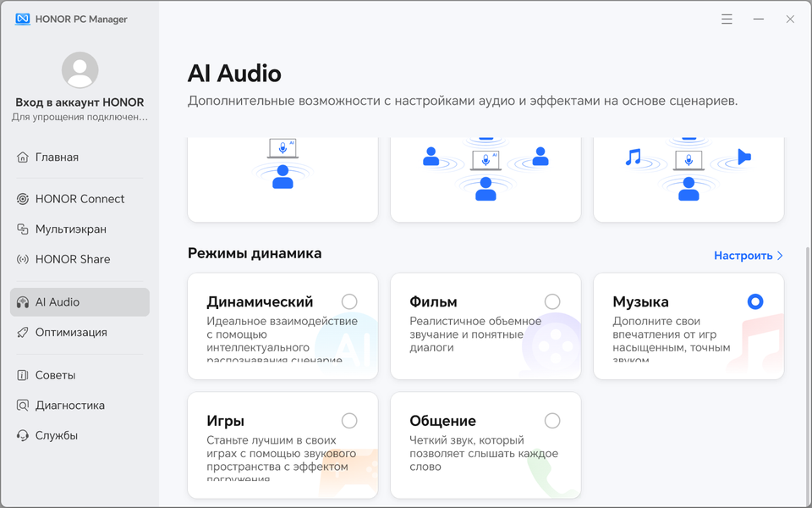Image resolution: width=812 pixels, height=508 pixels.
Task: Select the music and video microphone card
Action: pyautogui.click(x=689, y=179)
